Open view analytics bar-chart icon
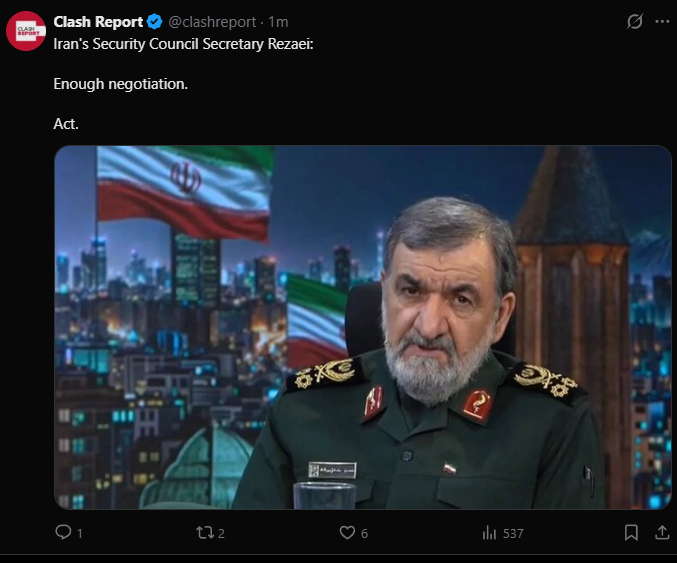This screenshot has width=677, height=563. click(489, 533)
